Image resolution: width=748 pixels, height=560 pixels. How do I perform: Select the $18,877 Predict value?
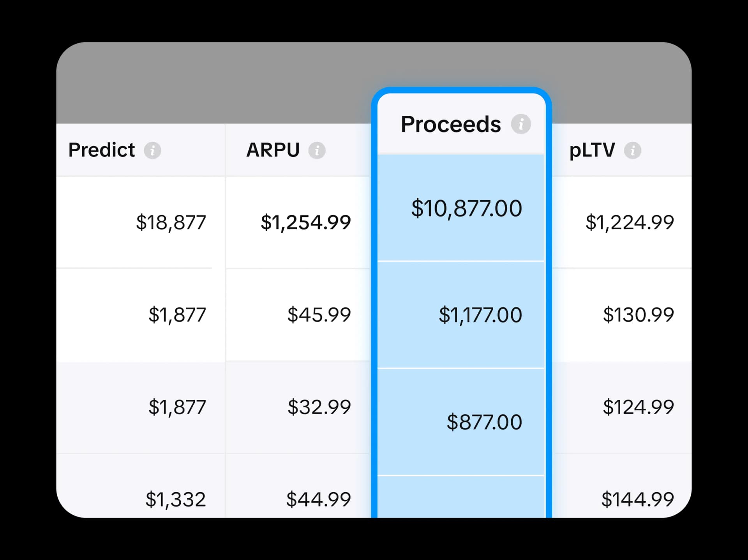pyautogui.click(x=170, y=222)
